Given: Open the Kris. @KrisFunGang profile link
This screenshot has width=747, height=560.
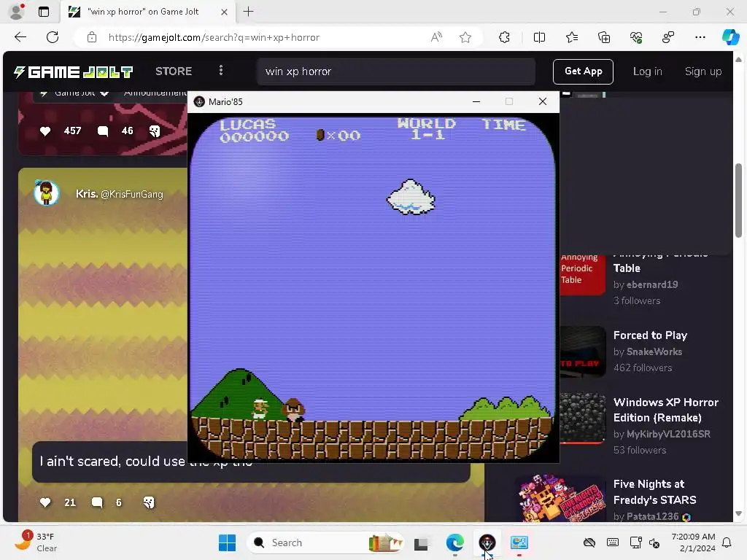Looking at the screenshot, I should [119, 194].
